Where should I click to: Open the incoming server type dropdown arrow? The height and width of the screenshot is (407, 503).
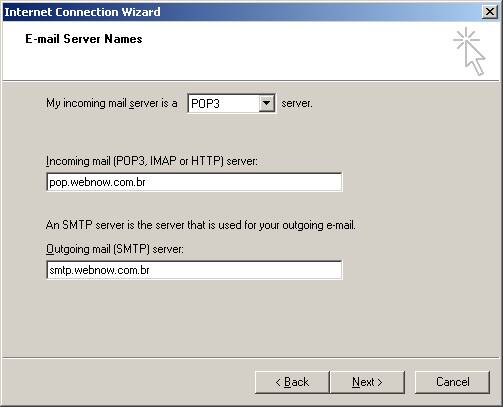click(267, 103)
